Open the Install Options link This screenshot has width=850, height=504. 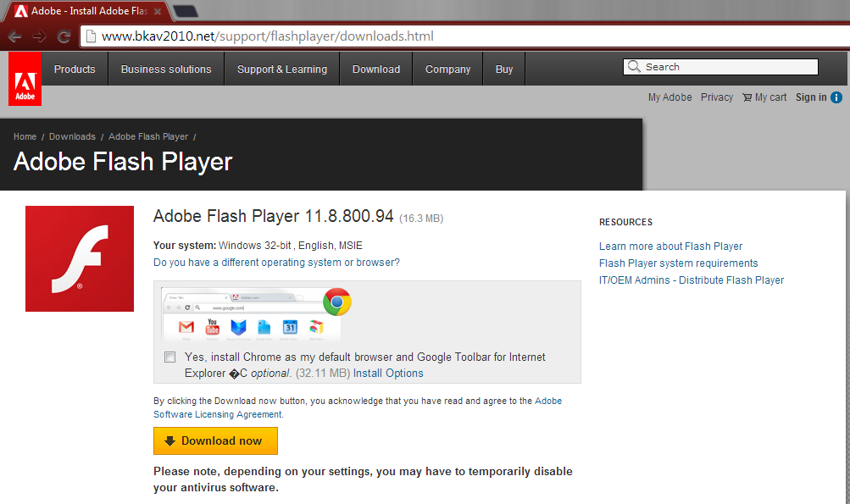pos(388,374)
